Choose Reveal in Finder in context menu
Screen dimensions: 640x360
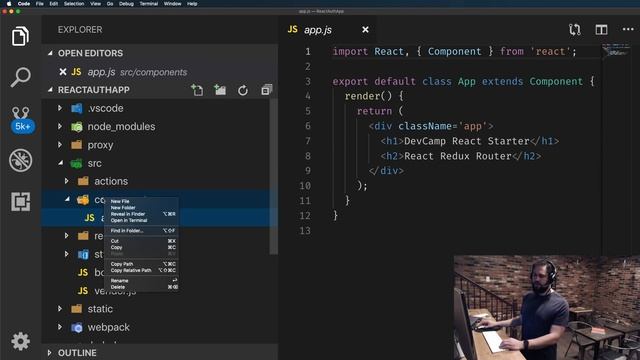pos(141,214)
